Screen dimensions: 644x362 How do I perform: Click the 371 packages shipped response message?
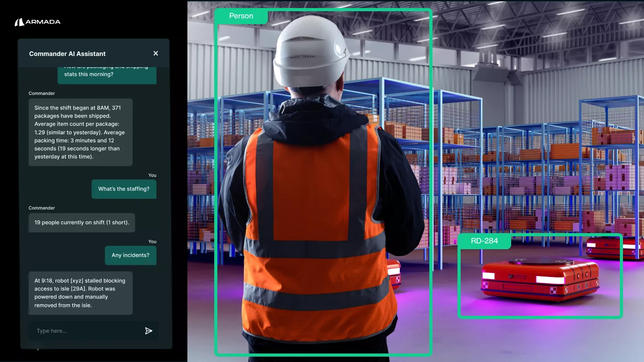tap(80, 132)
